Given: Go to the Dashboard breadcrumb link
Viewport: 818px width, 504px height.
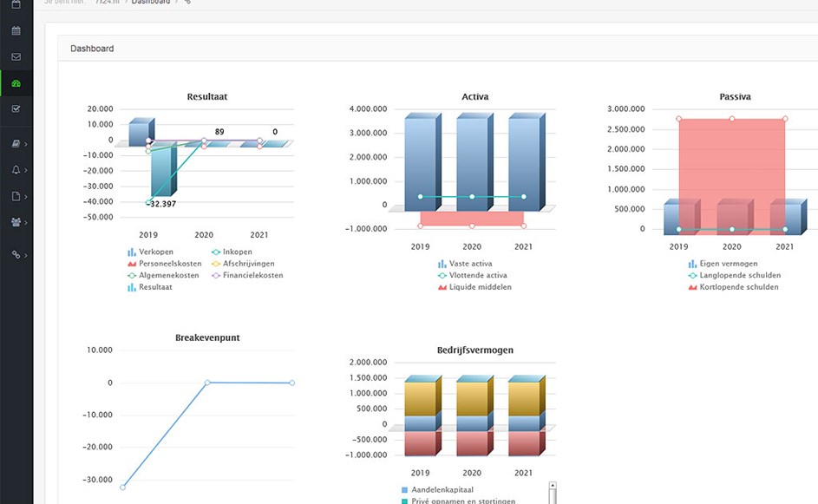Looking at the screenshot, I should [151, 2].
